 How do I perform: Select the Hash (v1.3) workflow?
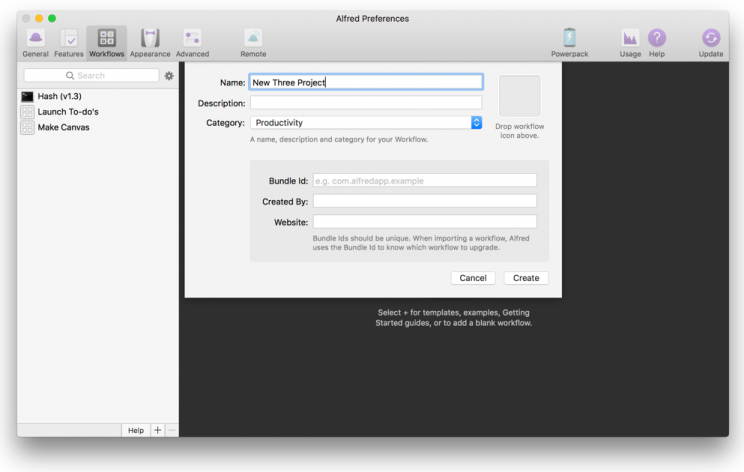(98, 96)
